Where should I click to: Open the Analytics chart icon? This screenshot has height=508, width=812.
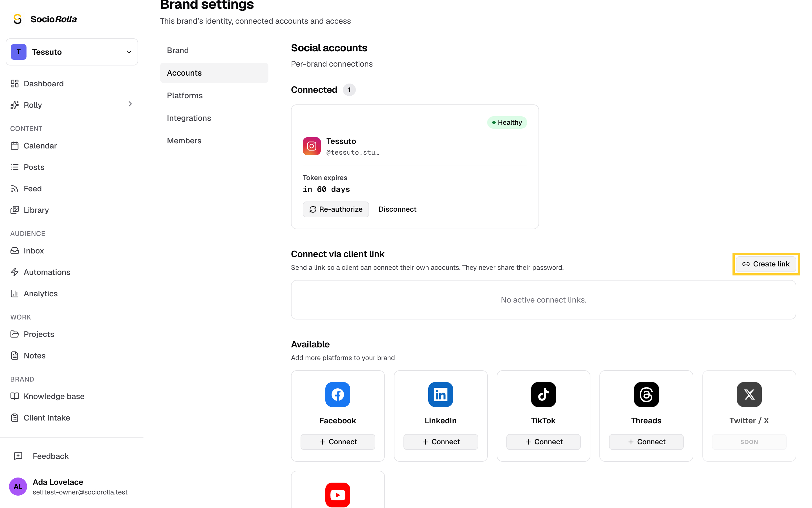point(14,294)
